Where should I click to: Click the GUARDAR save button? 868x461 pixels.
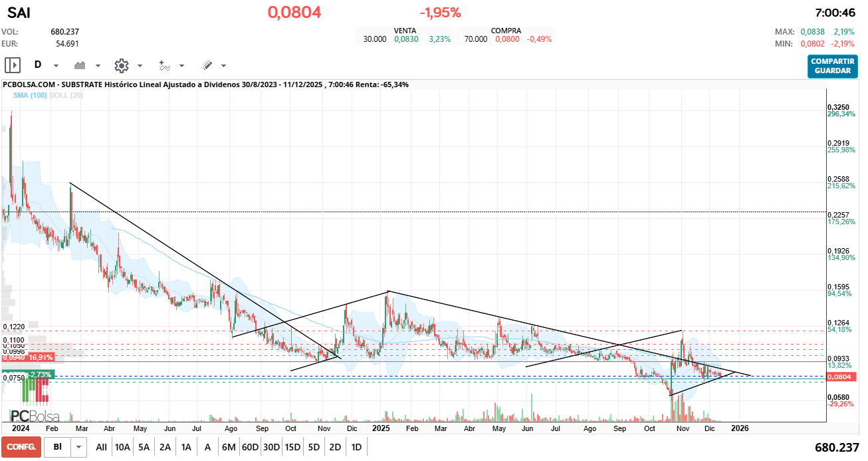[x=832, y=71]
